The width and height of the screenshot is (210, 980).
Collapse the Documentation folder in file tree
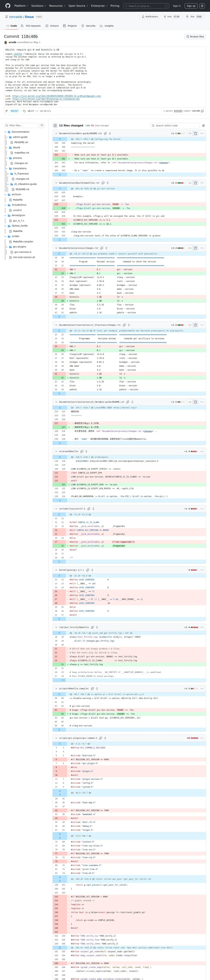coord(5,132)
